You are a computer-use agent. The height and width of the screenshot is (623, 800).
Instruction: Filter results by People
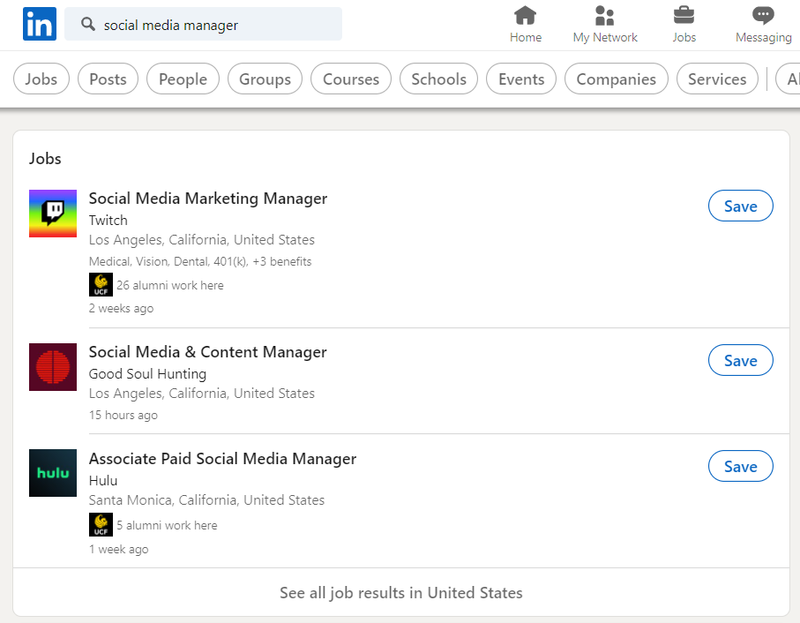(183, 79)
